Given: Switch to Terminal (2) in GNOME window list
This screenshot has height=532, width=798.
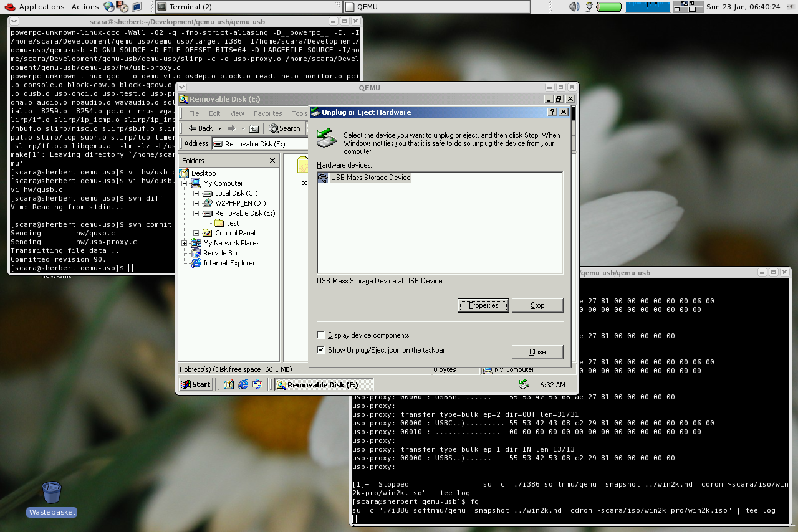Looking at the screenshot, I should [x=248, y=7].
